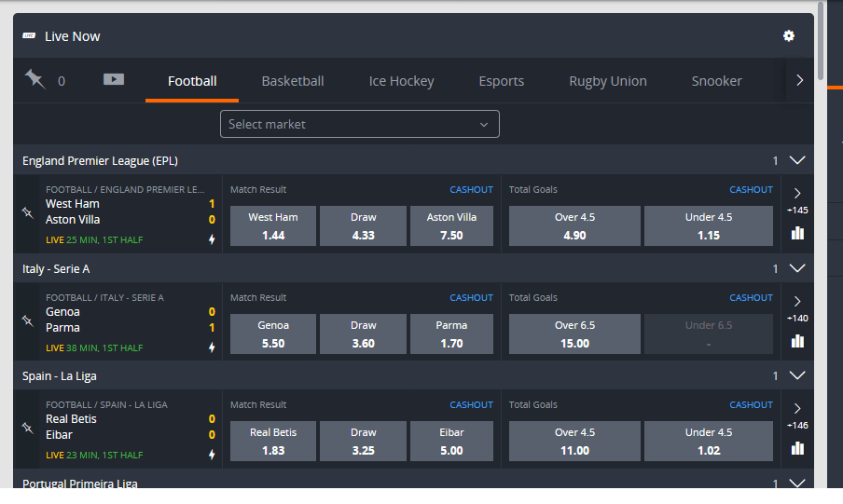Screen dimensions: 843x504
Task: Click the pinned events pin icon
Action: point(35,79)
